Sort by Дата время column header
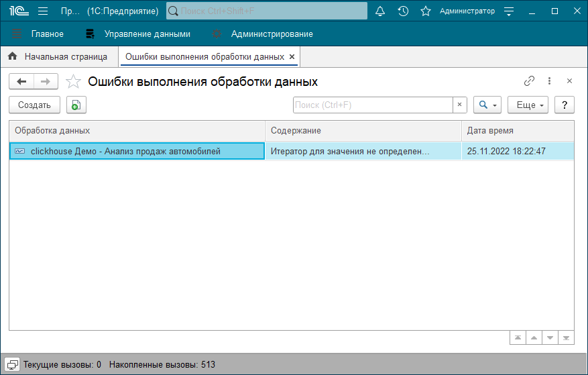 (518, 131)
